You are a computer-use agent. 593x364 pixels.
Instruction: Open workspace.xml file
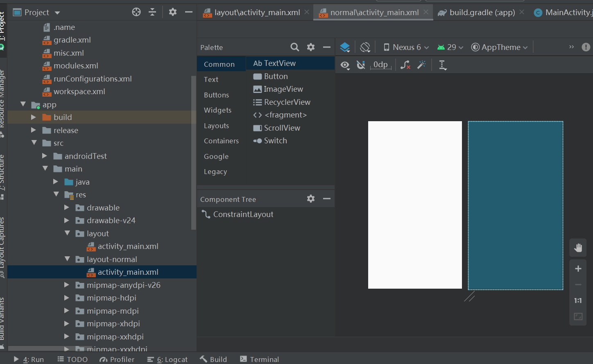tap(74, 91)
